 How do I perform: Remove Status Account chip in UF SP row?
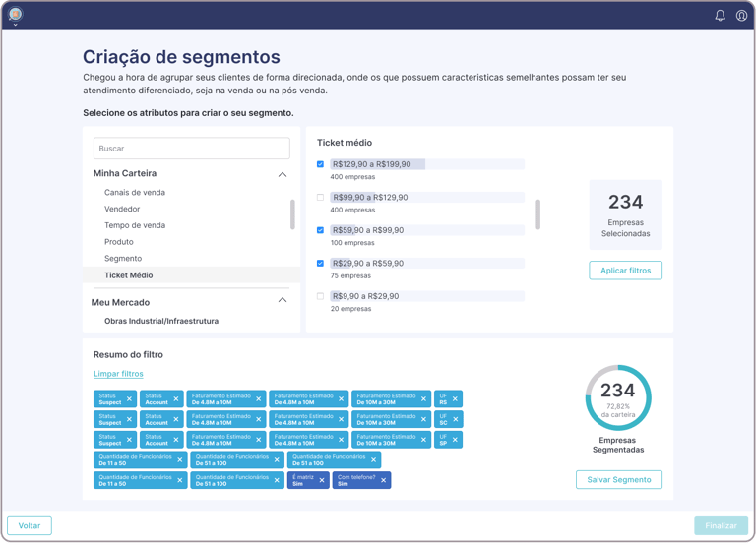(176, 440)
